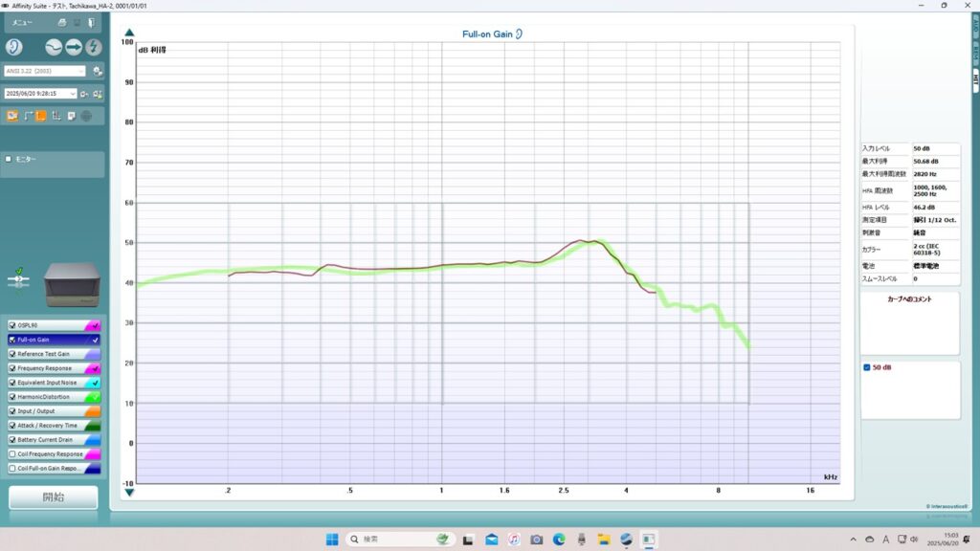Uncheck Equivalent Input Noise checkbox

point(11,383)
